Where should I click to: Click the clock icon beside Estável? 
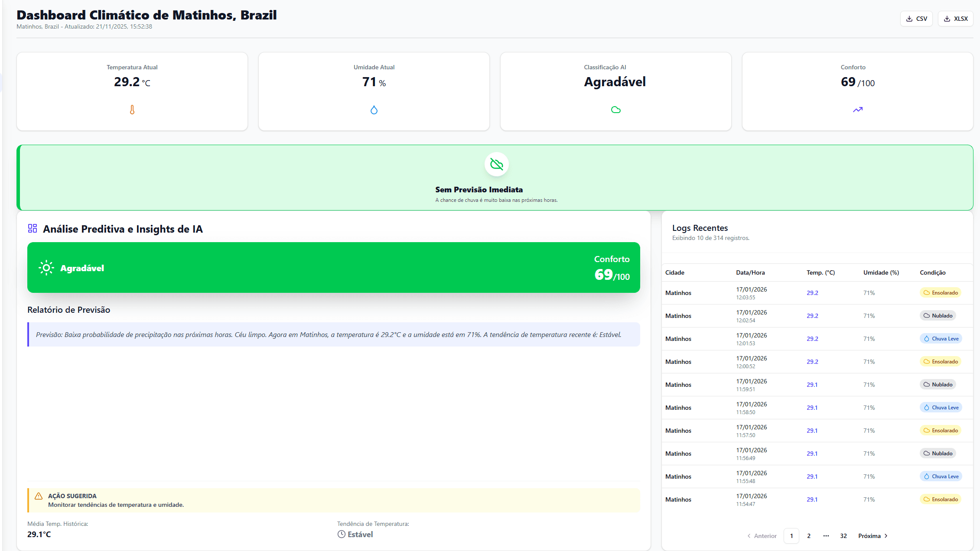tap(342, 534)
